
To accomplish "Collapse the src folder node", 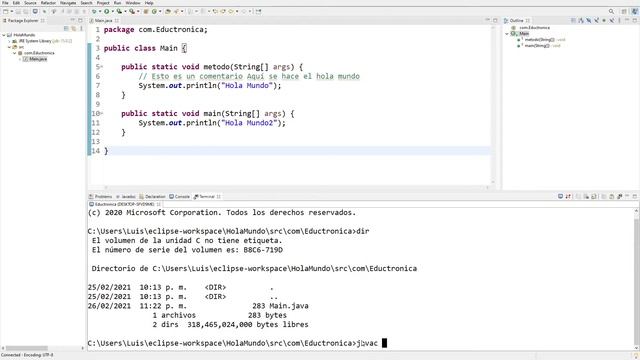I will 9,47.
